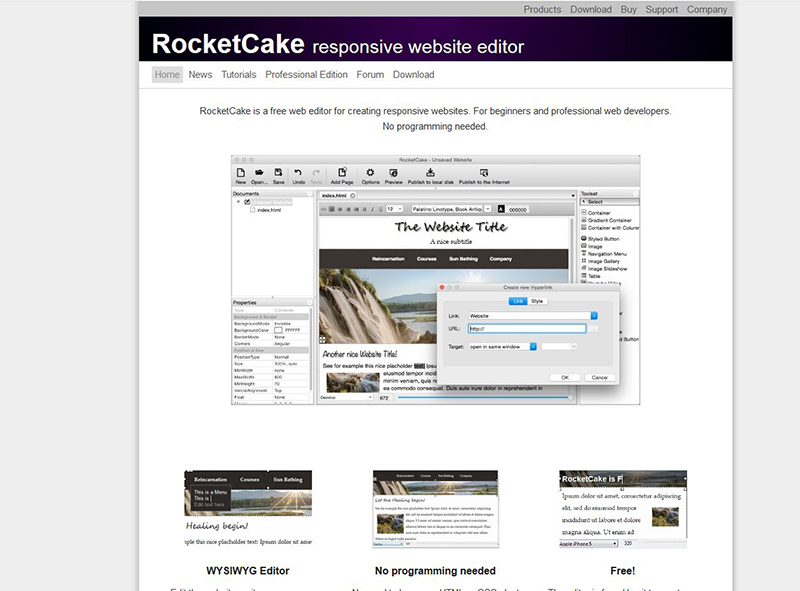
Task: Click the index.html file icon in Documents
Action: click(252, 210)
